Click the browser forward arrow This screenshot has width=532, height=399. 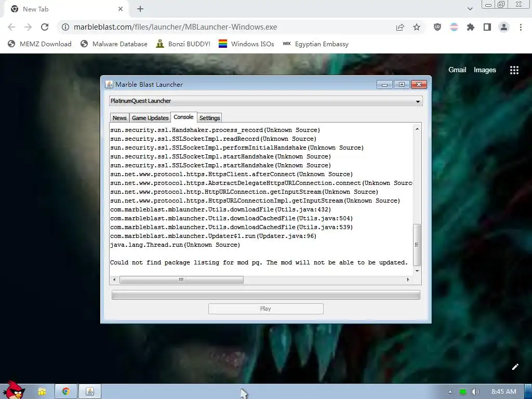point(28,27)
